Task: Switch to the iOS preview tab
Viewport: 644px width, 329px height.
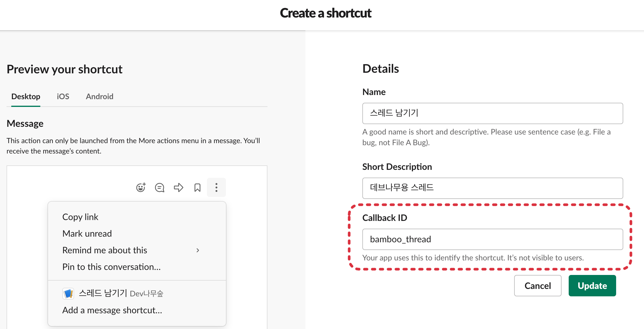Action: 63,97
